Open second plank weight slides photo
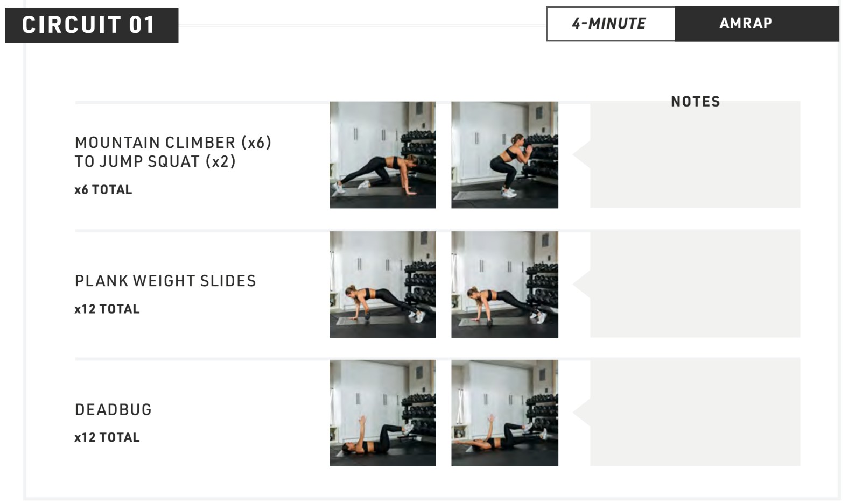The image size is (848, 504). pyautogui.click(x=504, y=285)
